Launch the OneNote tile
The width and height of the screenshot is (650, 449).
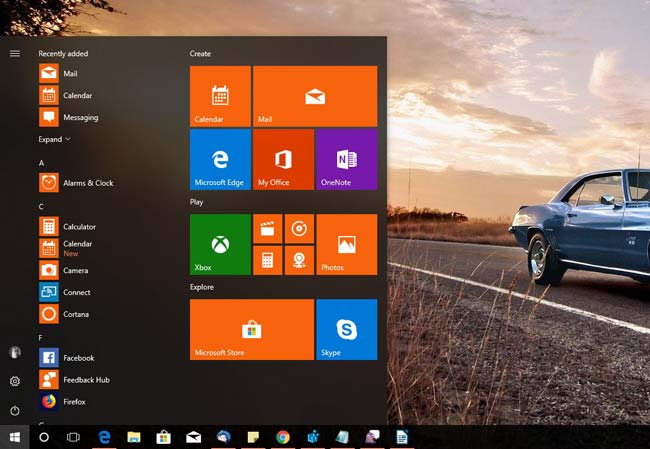(346, 159)
